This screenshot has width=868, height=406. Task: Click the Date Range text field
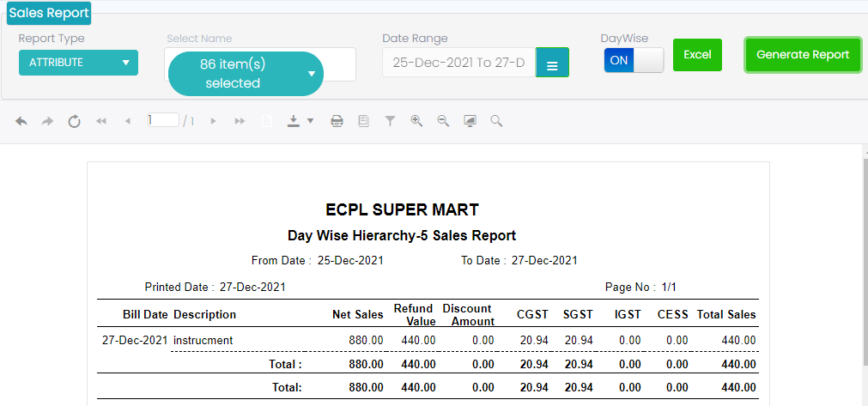(458, 63)
